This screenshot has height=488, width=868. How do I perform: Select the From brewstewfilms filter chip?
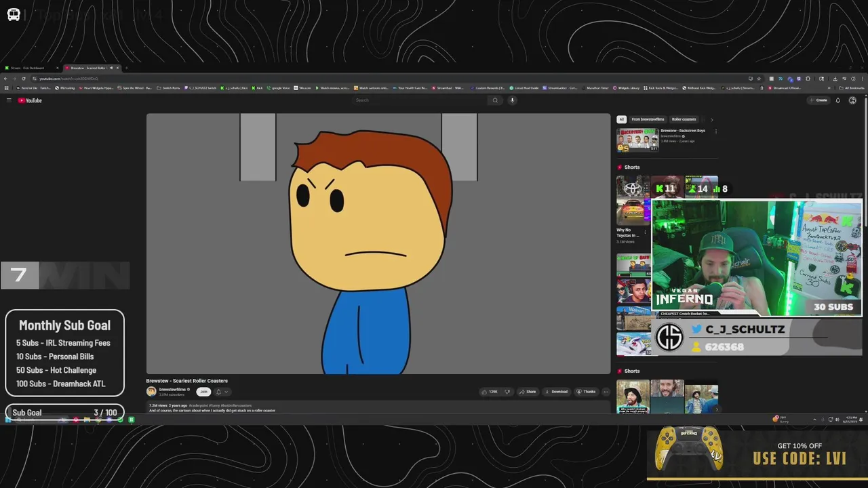click(648, 119)
